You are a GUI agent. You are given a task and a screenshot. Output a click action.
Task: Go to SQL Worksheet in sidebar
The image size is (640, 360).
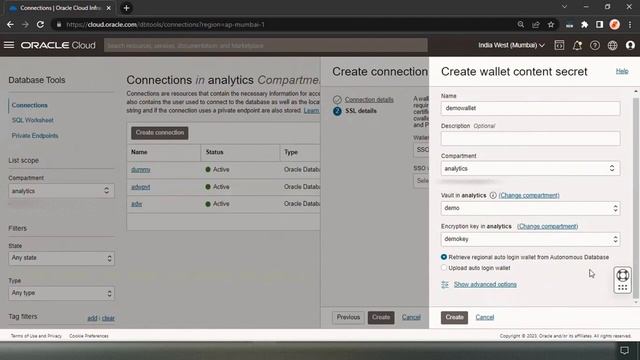click(x=33, y=120)
